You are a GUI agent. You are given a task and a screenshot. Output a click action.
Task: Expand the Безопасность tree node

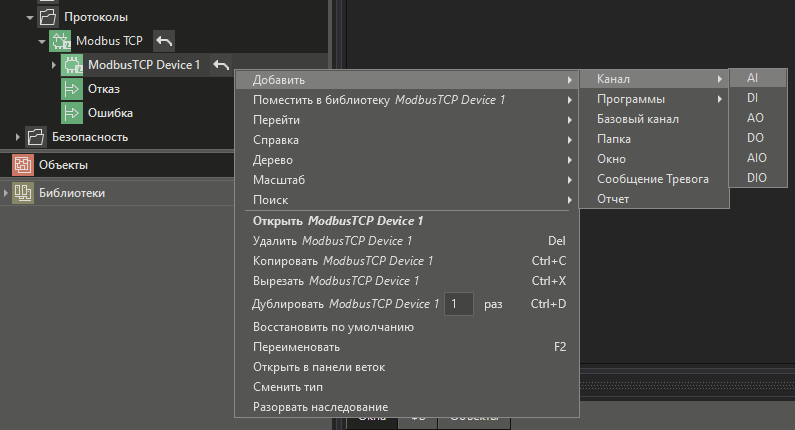point(18,137)
